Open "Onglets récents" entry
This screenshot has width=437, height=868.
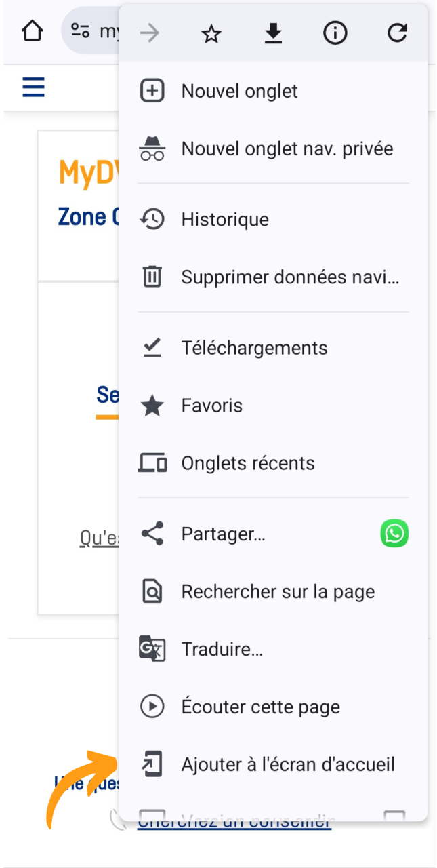tap(248, 463)
